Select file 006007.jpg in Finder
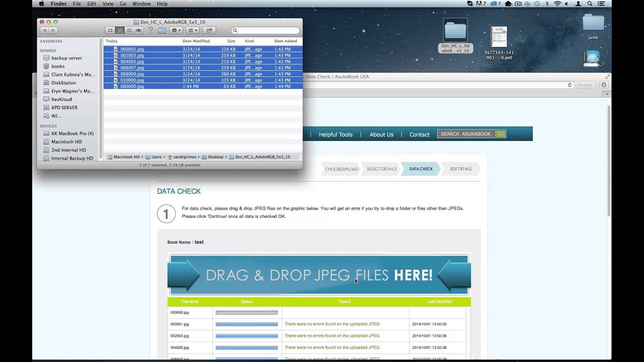 click(203, 68)
